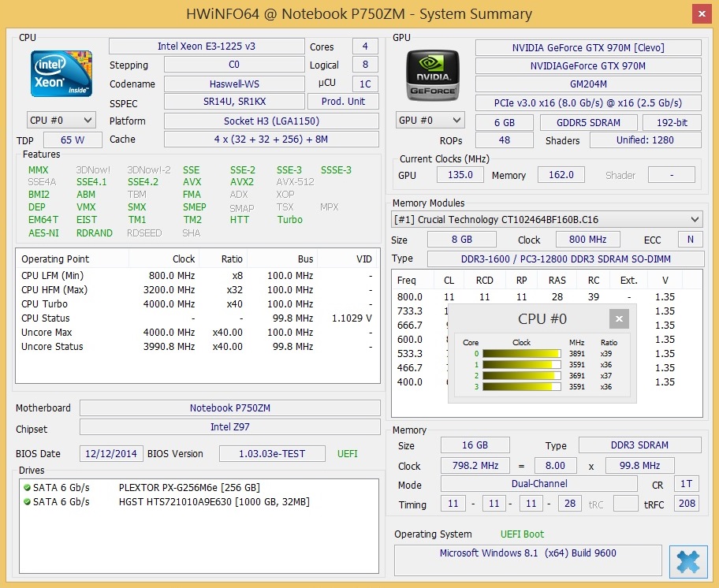Click the SSPEC SR14U, SR1KX field
The image size is (719, 588).
[x=234, y=102]
